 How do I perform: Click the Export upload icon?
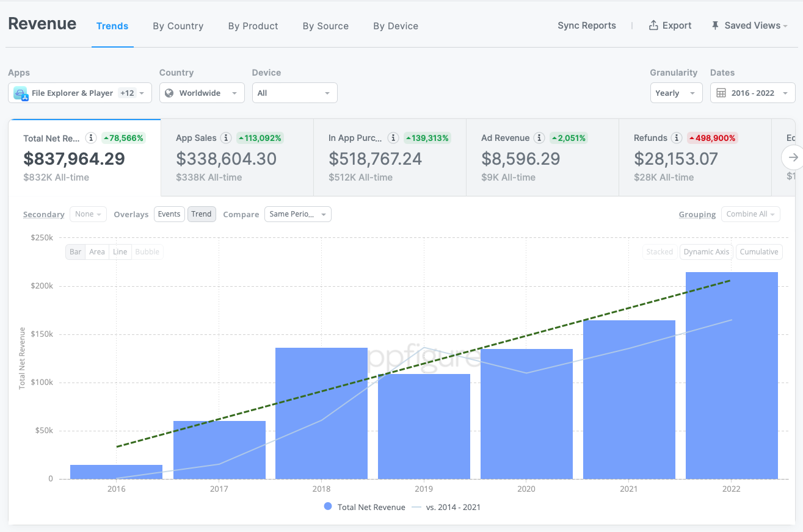coord(653,26)
